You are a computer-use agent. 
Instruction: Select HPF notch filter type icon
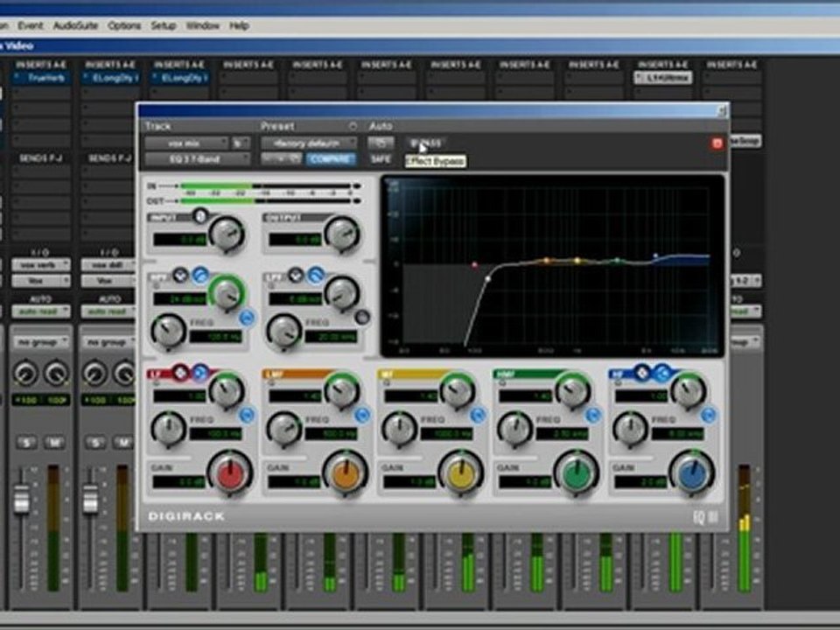coord(180,275)
